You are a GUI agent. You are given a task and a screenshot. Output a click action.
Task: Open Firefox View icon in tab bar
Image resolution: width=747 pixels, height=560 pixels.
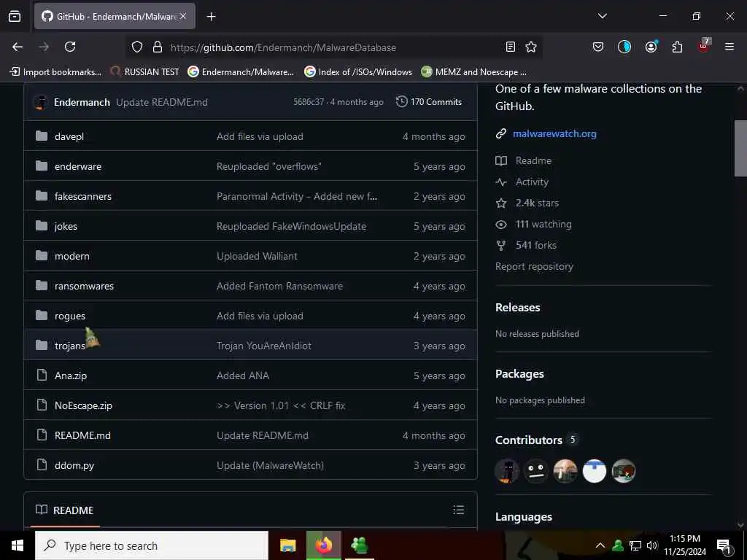point(15,16)
